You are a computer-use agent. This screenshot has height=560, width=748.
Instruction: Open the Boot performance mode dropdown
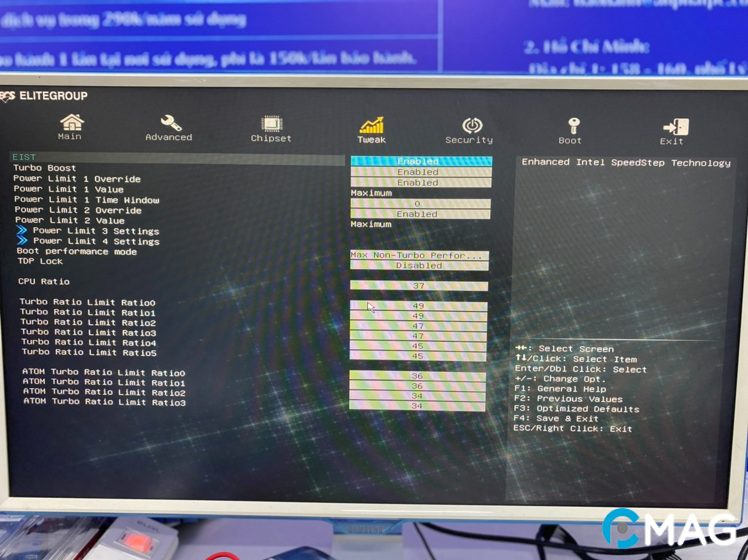pos(418,255)
